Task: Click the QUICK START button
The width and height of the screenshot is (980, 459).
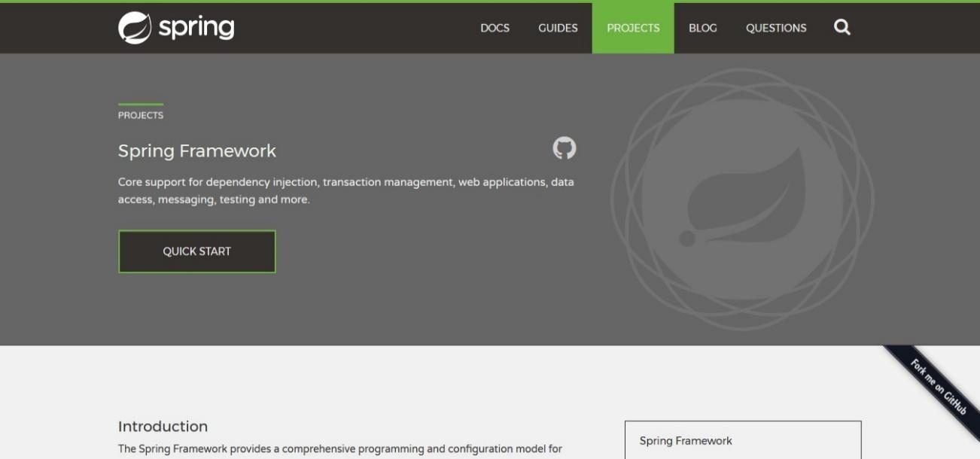Action: coord(196,251)
